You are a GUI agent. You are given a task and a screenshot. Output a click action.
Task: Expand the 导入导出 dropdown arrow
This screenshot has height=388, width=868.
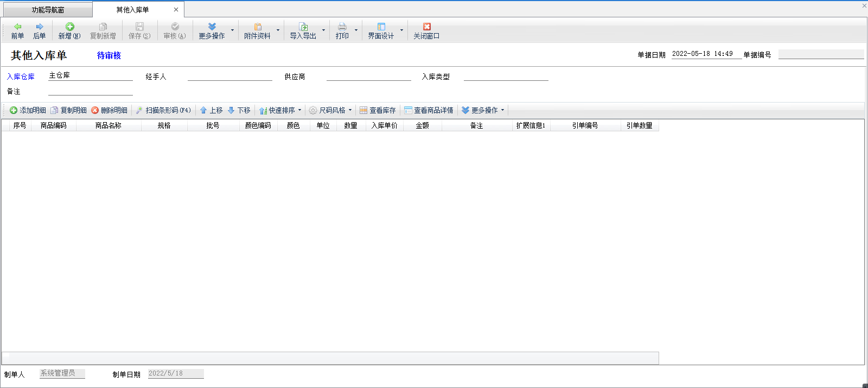click(324, 30)
